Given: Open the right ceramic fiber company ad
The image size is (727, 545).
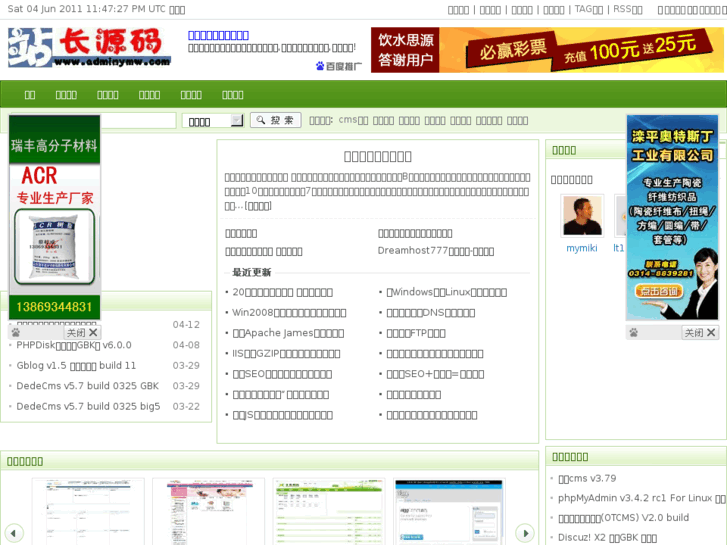Looking at the screenshot, I should pos(672,217).
